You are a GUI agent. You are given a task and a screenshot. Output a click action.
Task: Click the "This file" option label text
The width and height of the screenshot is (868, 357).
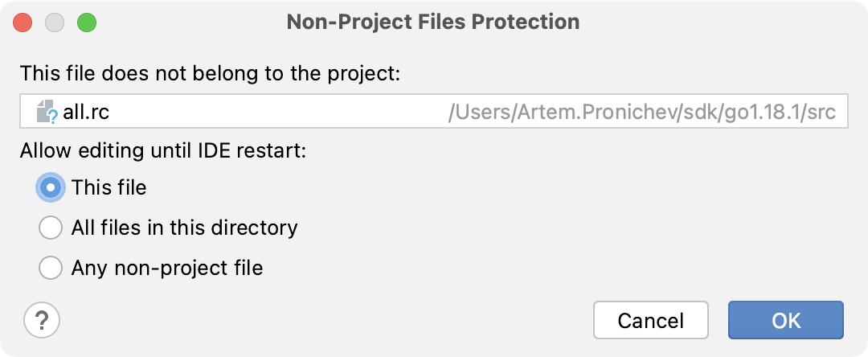coord(108,188)
